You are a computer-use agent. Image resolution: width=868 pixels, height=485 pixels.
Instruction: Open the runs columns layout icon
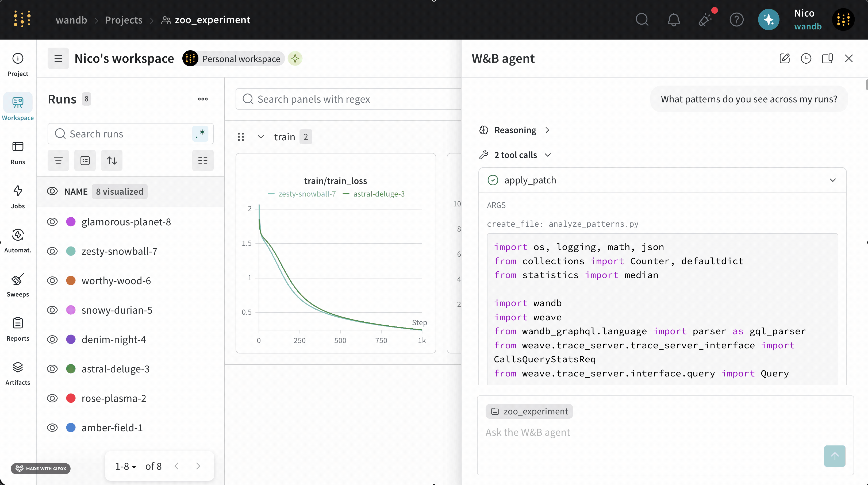[x=203, y=160]
